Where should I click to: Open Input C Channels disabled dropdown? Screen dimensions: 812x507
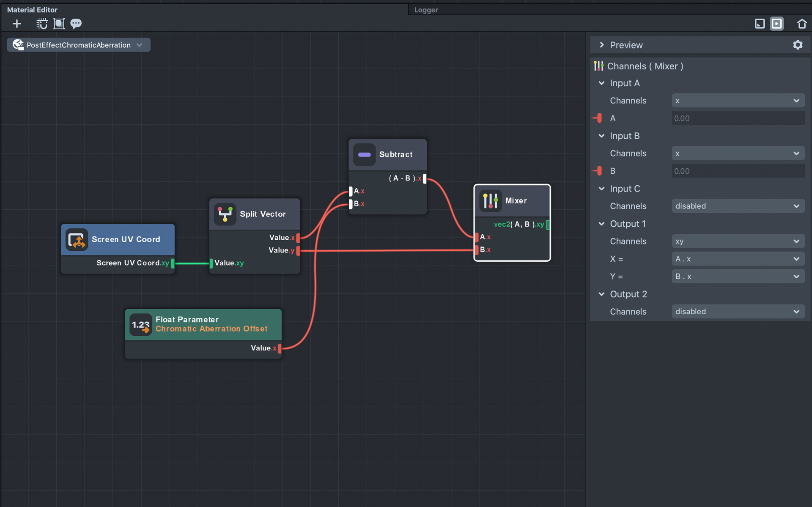(738, 206)
